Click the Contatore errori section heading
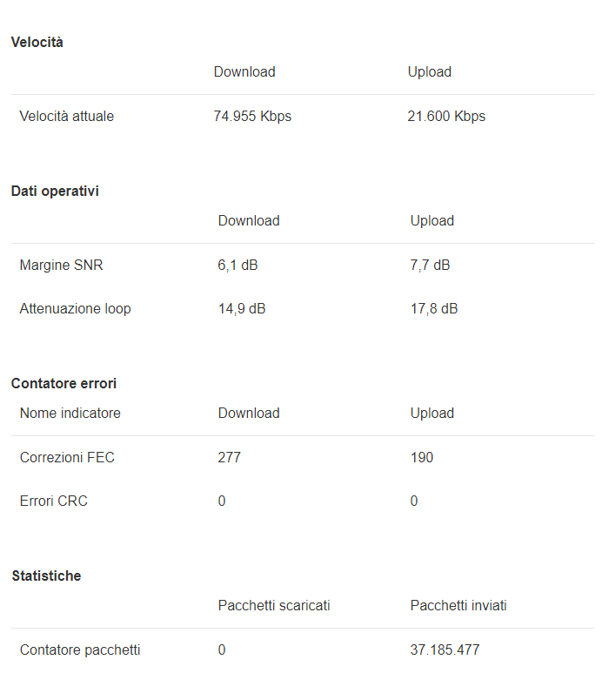Screen dimensions: 602x700 [x=64, y=383]
